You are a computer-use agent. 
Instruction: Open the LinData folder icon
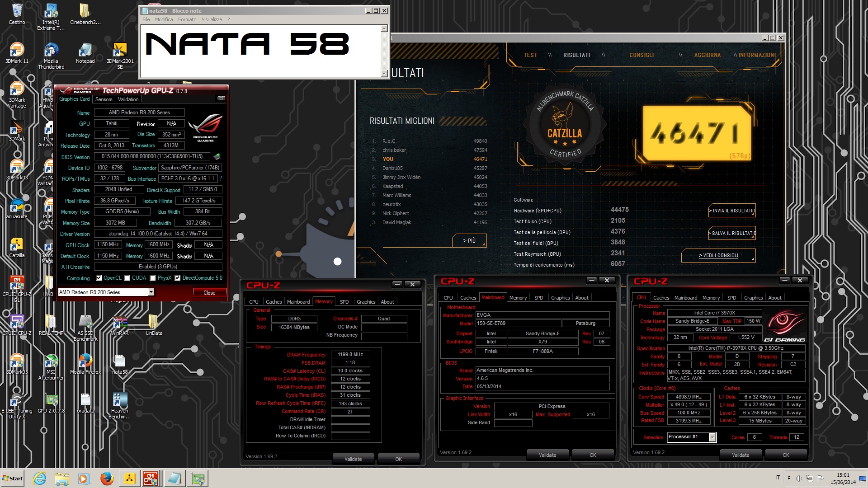tap(154, 324)
